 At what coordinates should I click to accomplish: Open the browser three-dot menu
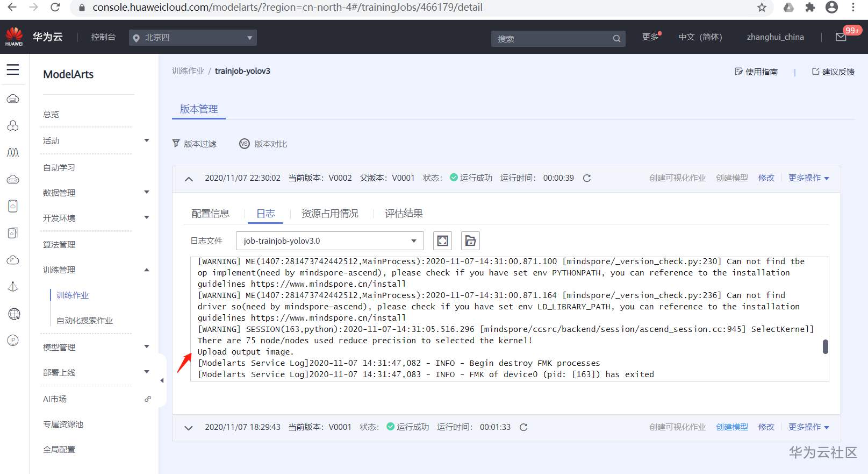click(x=853, y=7)
